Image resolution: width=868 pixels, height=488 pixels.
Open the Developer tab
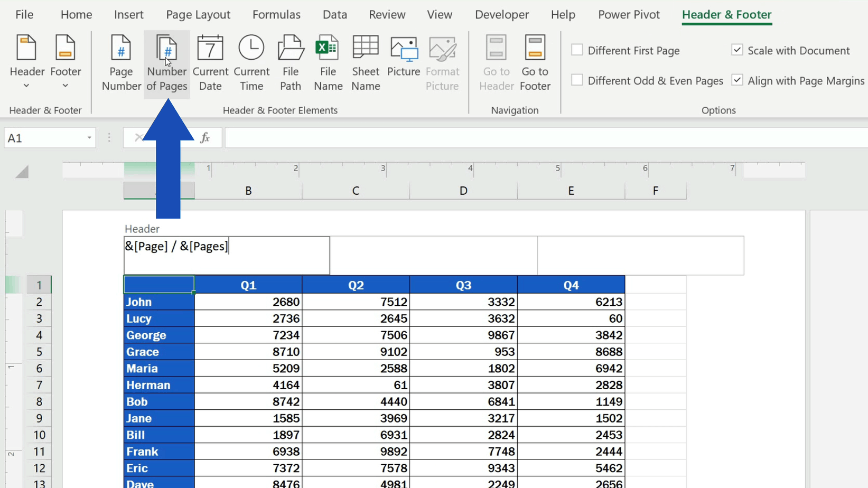coord(502,15)
